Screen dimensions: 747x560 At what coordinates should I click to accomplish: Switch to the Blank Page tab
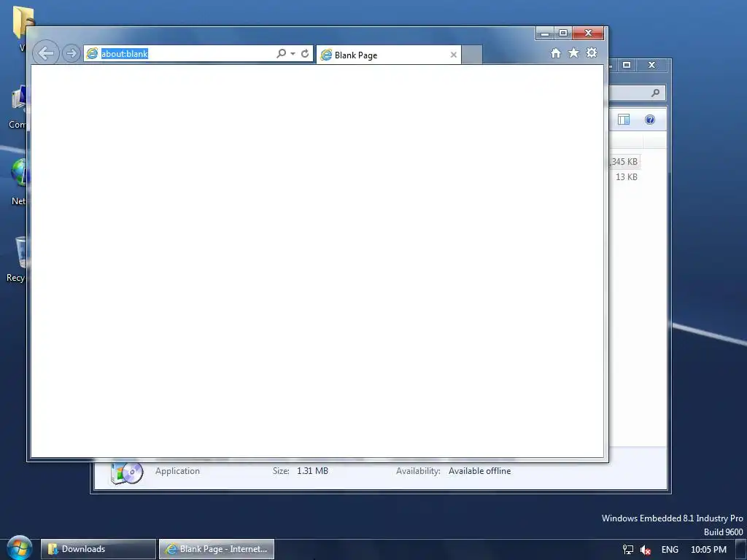389,55
